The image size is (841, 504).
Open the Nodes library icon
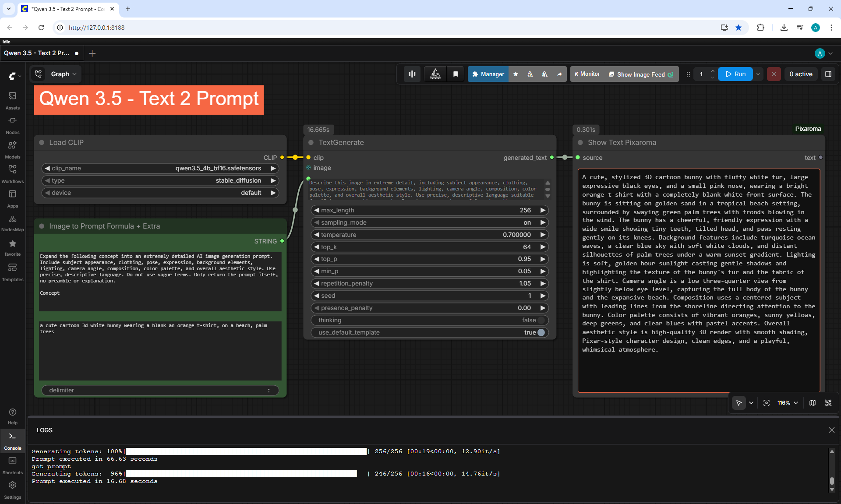(12, 125)
